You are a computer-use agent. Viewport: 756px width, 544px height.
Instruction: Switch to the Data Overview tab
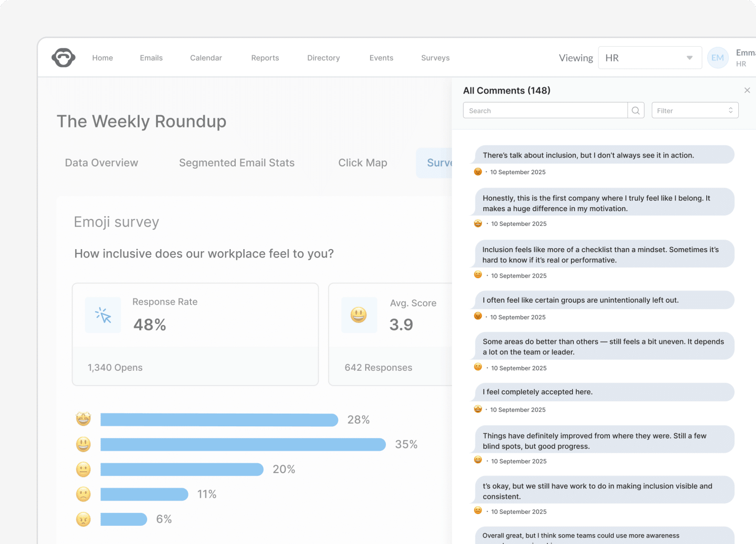[101, 162]
